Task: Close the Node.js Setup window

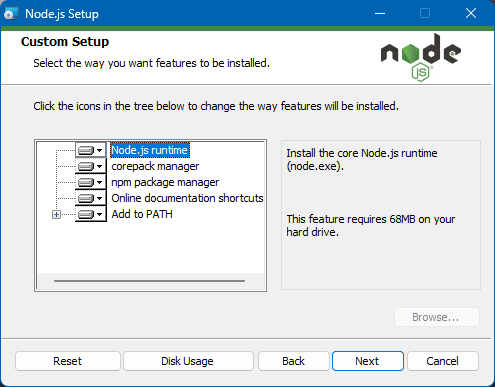Action: pyautogui.click(x=471, y=14)
